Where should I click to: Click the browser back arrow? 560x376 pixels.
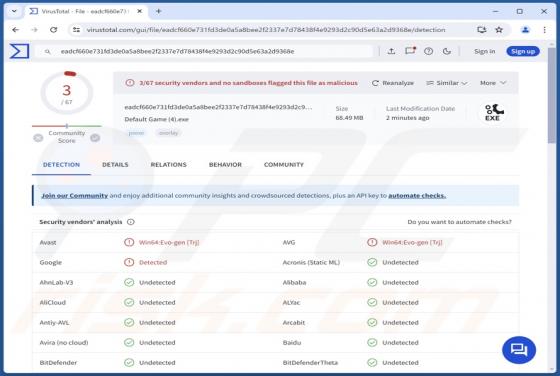point(15,30)
